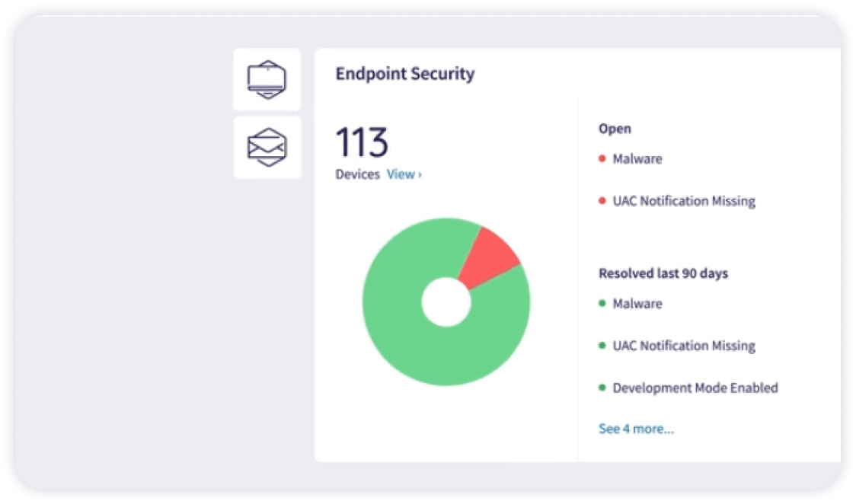The image size is (856, 504).
Task: Open the Development Mode Enabled entry
Action: [695, 388]
